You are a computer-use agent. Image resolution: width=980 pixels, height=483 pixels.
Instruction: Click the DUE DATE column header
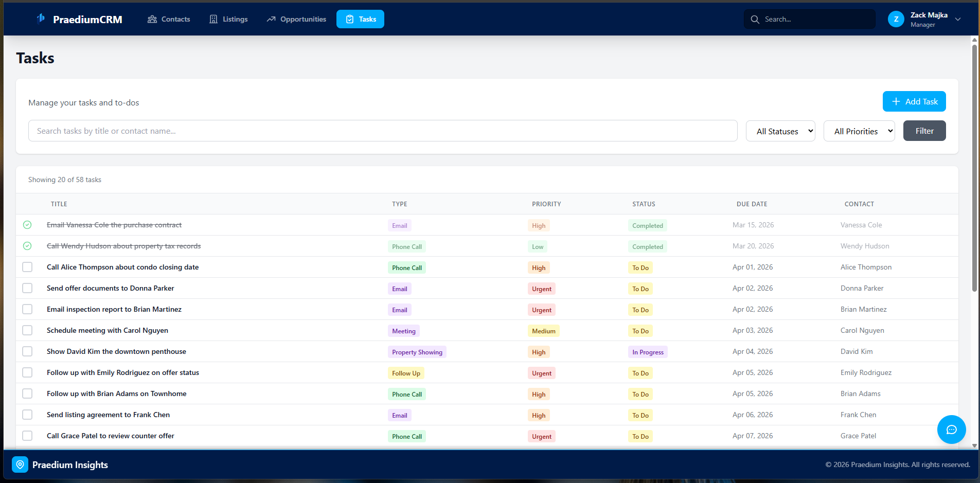click(752, 204)
